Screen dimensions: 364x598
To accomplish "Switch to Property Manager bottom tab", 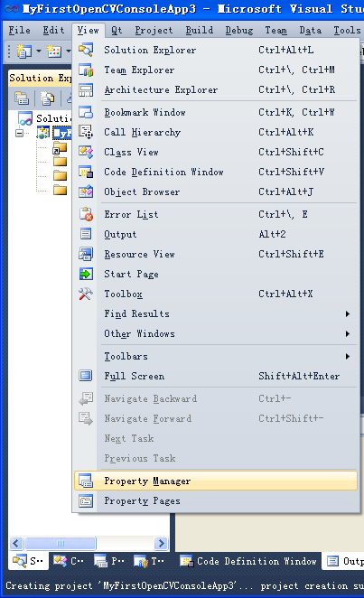I will click(109, 561).
